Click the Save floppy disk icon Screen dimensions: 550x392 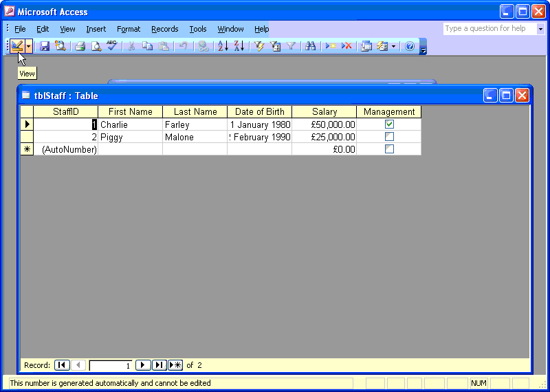coord(45,46)
